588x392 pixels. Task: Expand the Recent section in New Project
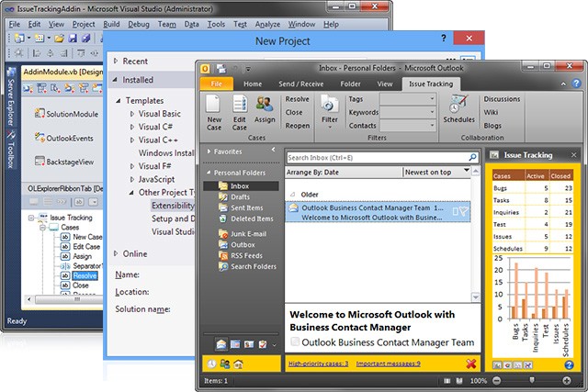pos(116,61)
